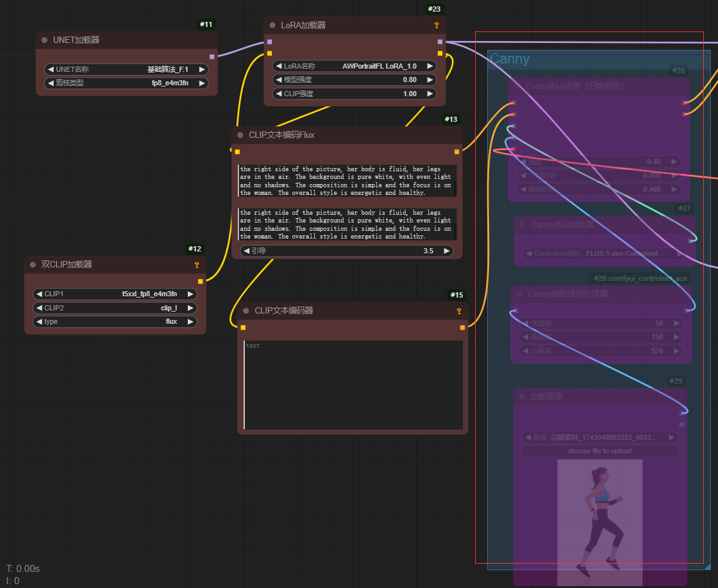The width and height of the screenshot is (718, 588).
Task: Adjust 低阈值 50 value field
Action: (601, 324)
